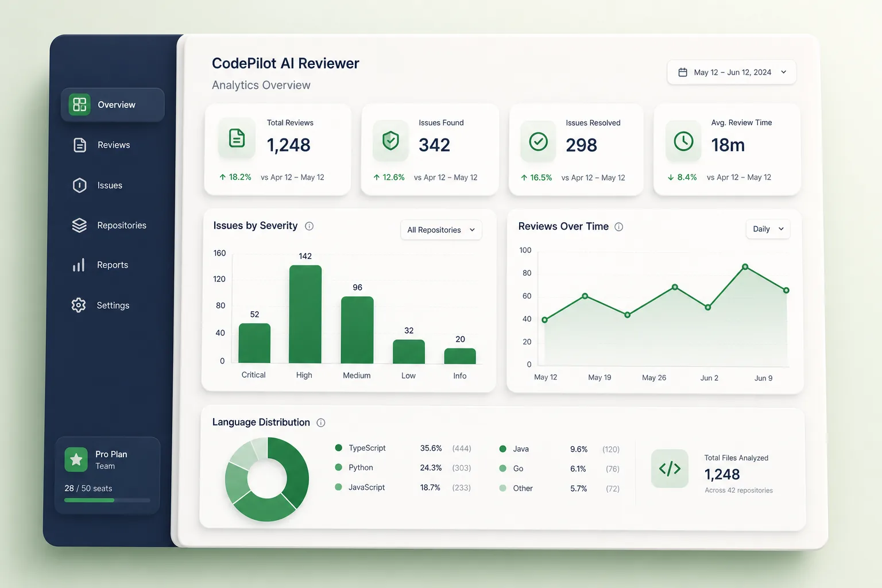The width and height of the screenshot is (882, 588).
Task: Click the Critical severity bar labeled 52
Action: coord(254,343)
